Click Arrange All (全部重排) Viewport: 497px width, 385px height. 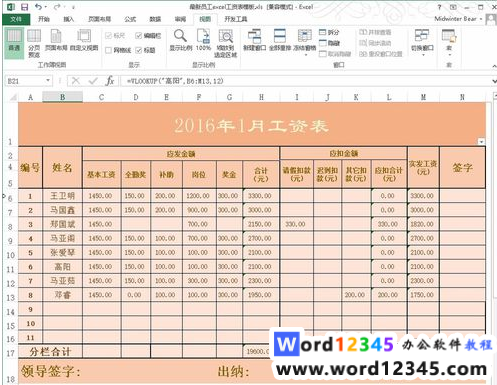[x=280, y=40]
